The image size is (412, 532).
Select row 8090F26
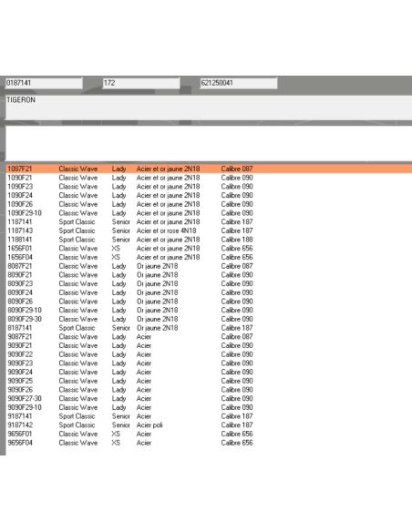click(209, 301)
